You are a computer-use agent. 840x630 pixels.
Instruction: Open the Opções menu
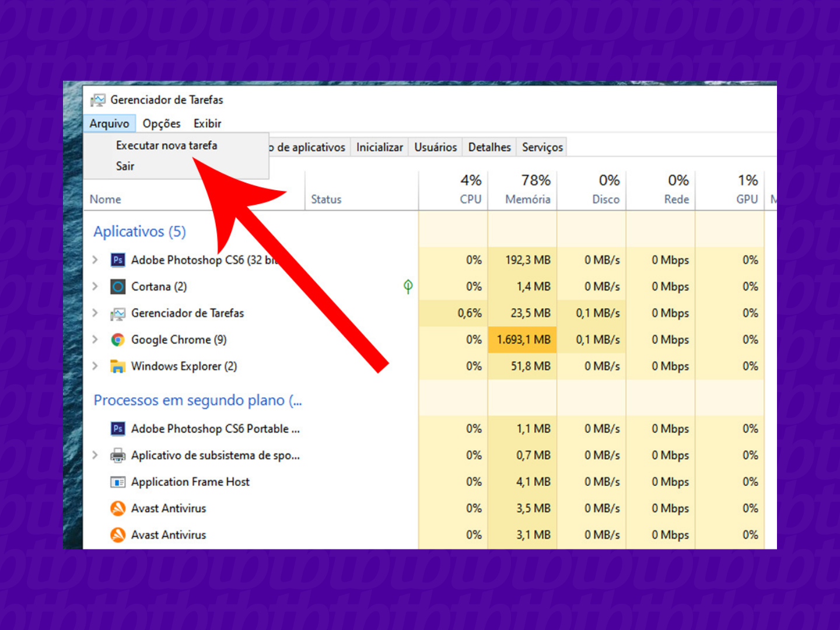coord(162,124)
